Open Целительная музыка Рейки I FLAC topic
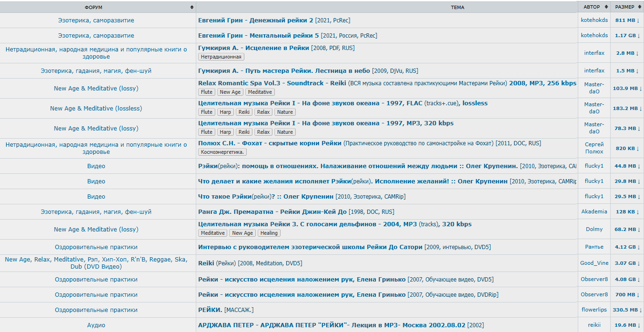Screen dimensions: 644x332 343,103
